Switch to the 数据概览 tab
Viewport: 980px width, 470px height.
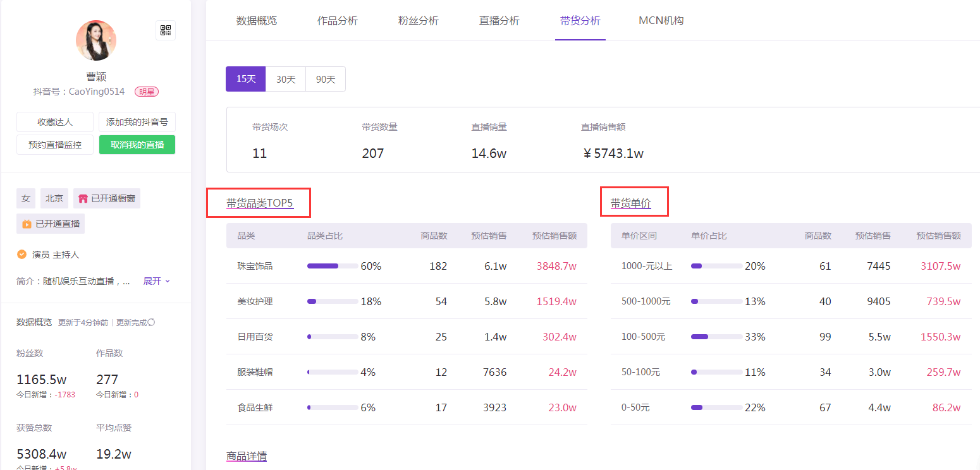click(x=257, y=21)
